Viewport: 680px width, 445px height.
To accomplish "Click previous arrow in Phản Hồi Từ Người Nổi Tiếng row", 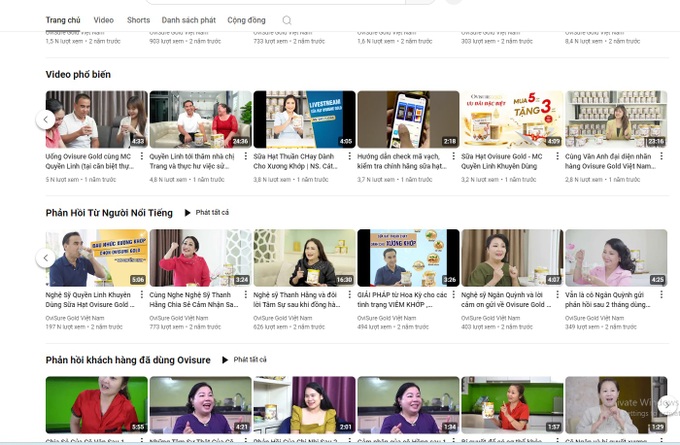I will point(46,258).
